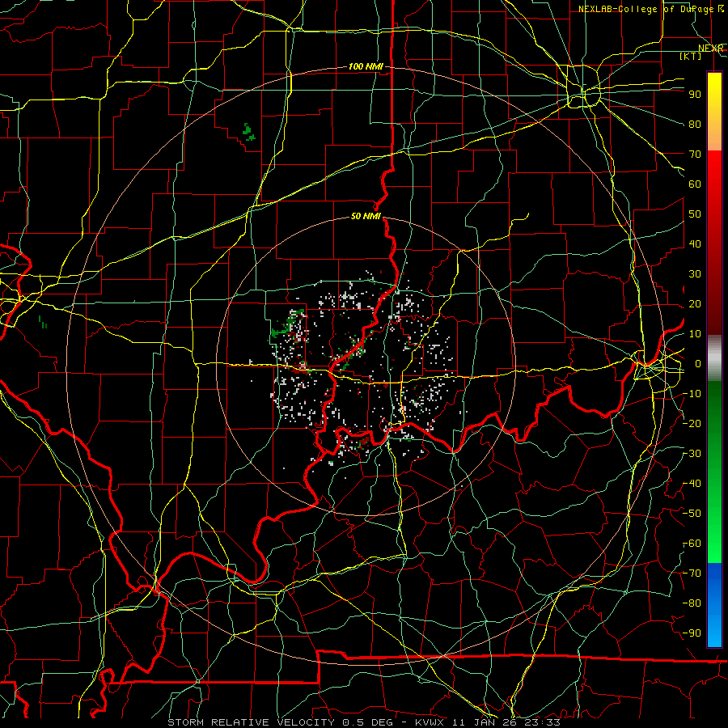Viewport: 728px width, 728px height.
Task: Pick the gray near-zero segment of the color bar
Action: tap(714, 358)
